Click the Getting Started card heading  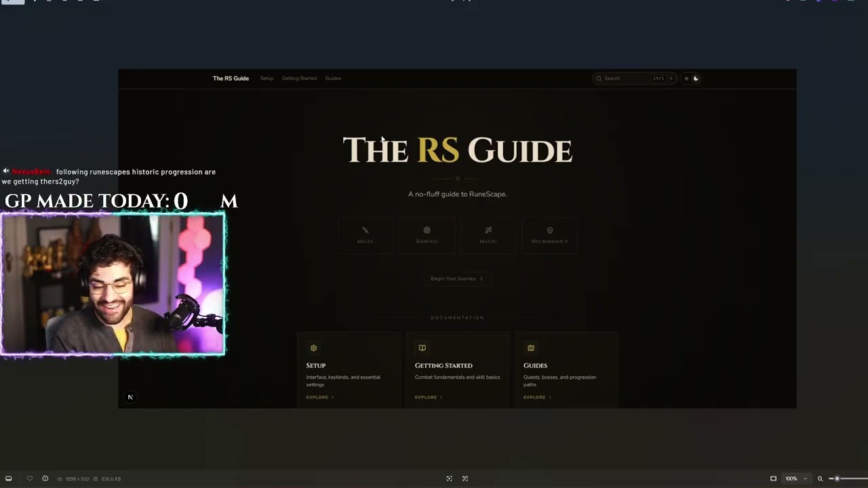click(443, 365)
